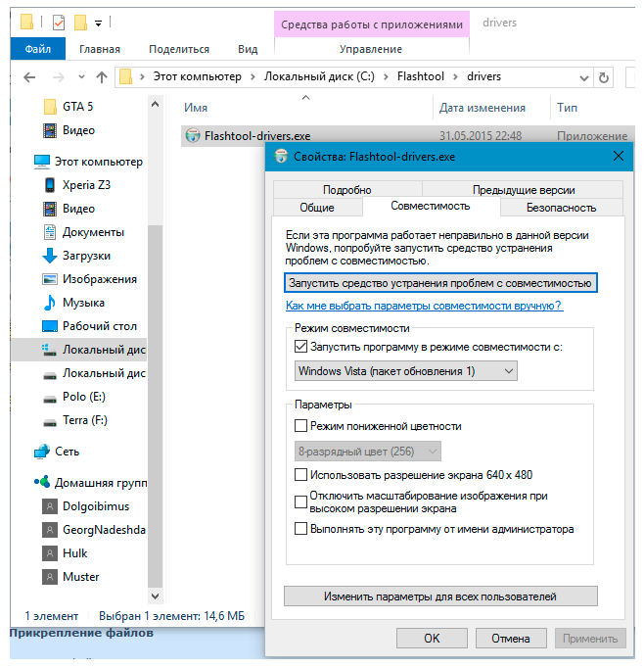The width and height of the screenshot is (644, 668).
Task: Go back with the left arrow button
Action: point(29,77)
